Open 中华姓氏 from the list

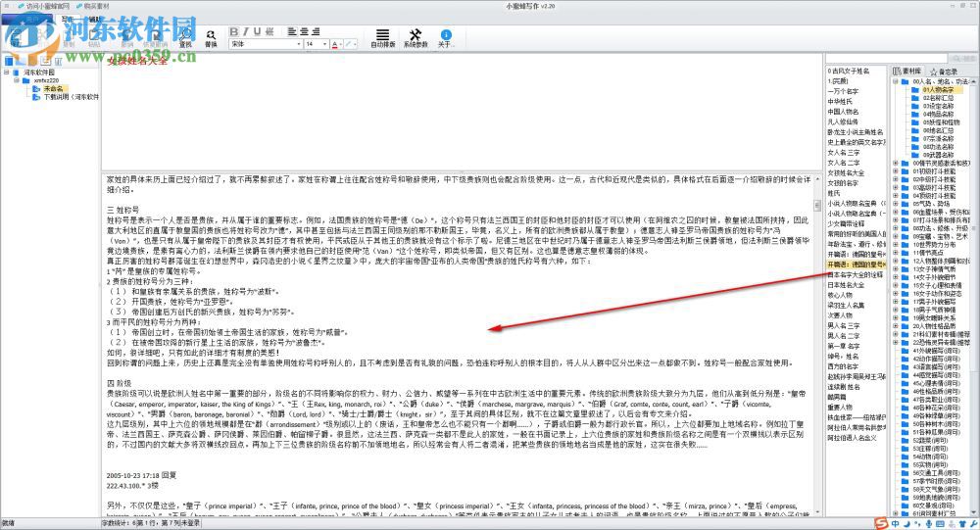840,101
